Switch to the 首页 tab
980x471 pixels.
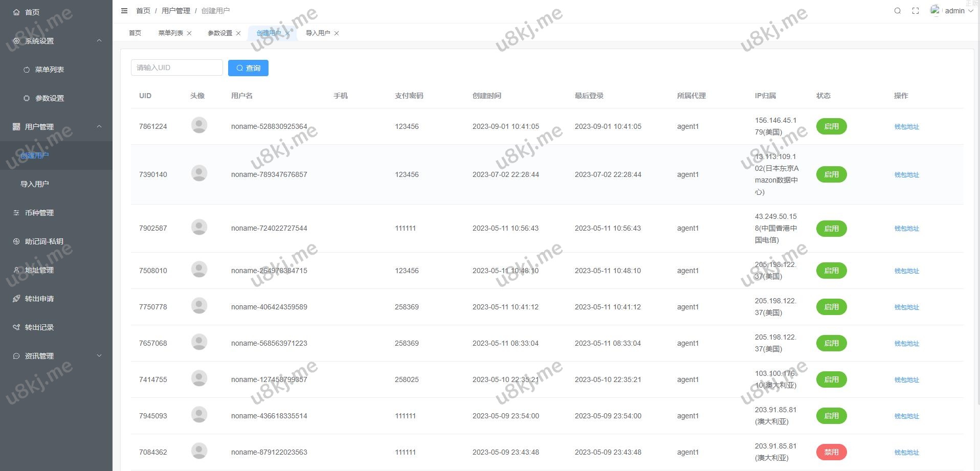point(135,33)
